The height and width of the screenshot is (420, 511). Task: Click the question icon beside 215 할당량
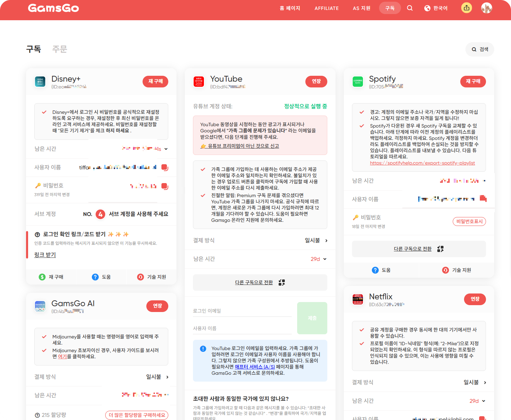pyautogui.click(x=37, y=415)
